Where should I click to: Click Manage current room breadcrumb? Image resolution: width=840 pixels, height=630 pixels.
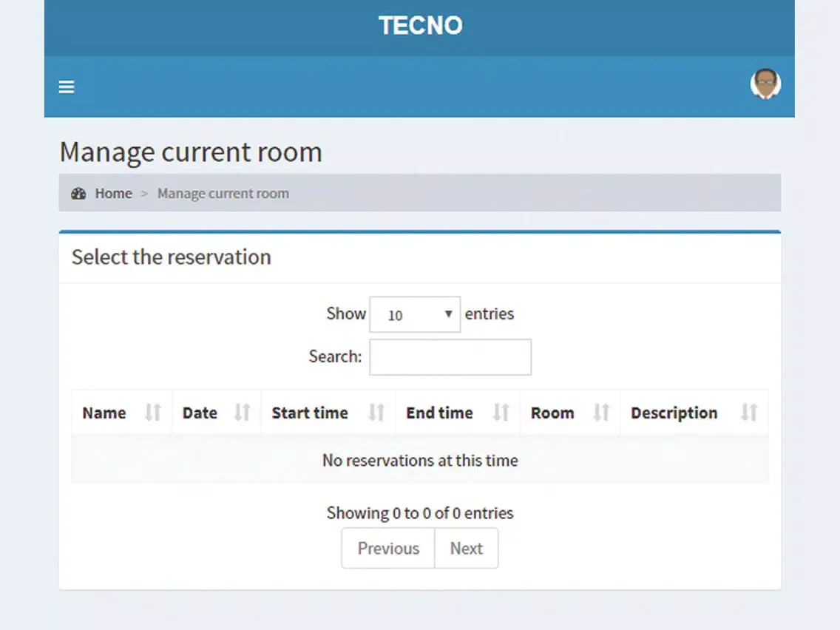point(223,194)
